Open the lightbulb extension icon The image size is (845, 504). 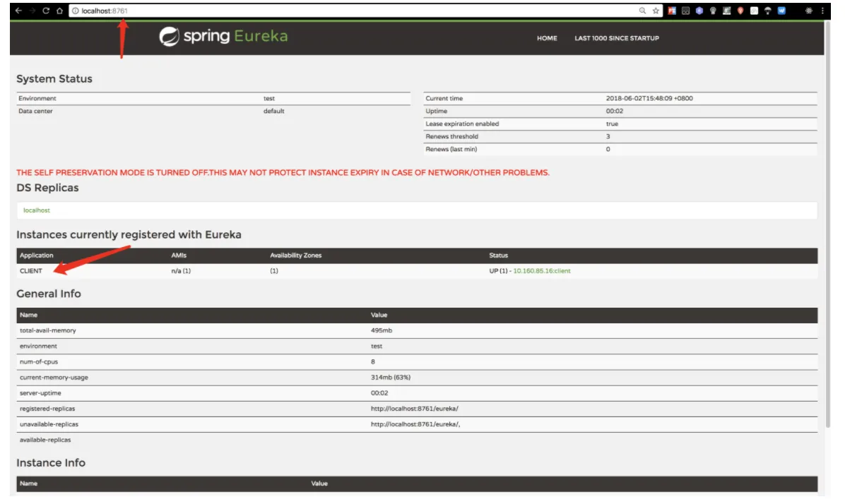pyautogui.click(x=713, y=11)
